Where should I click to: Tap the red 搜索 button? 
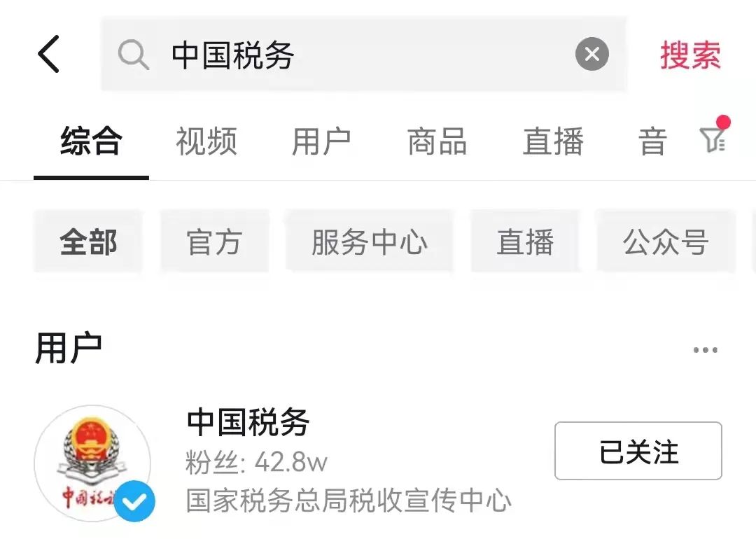tap(690, 55)
